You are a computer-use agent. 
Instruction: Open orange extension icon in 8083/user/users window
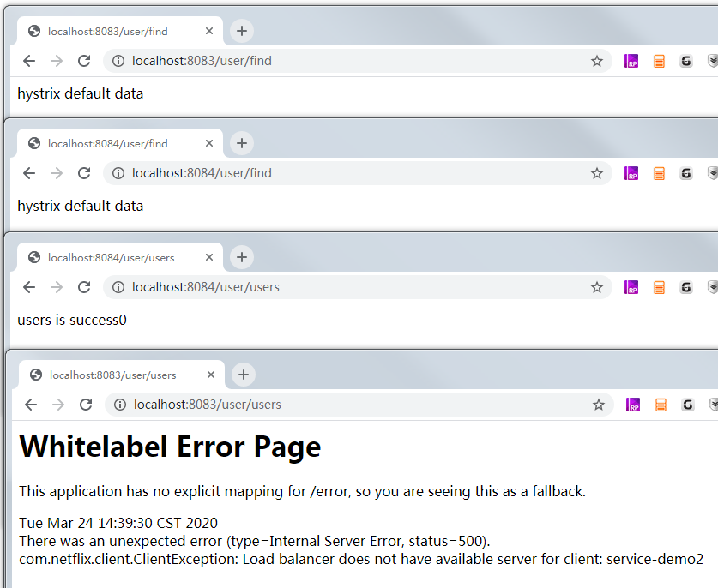click(661, 405)
